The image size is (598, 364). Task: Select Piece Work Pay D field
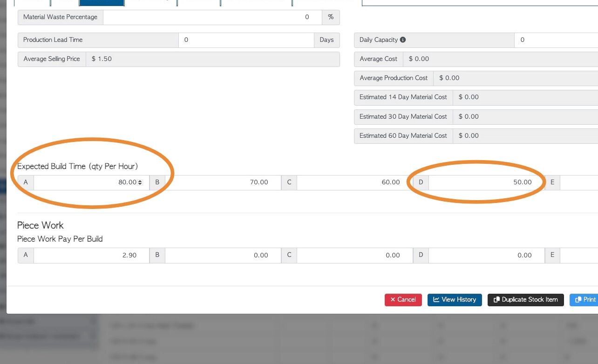[487, 256]
